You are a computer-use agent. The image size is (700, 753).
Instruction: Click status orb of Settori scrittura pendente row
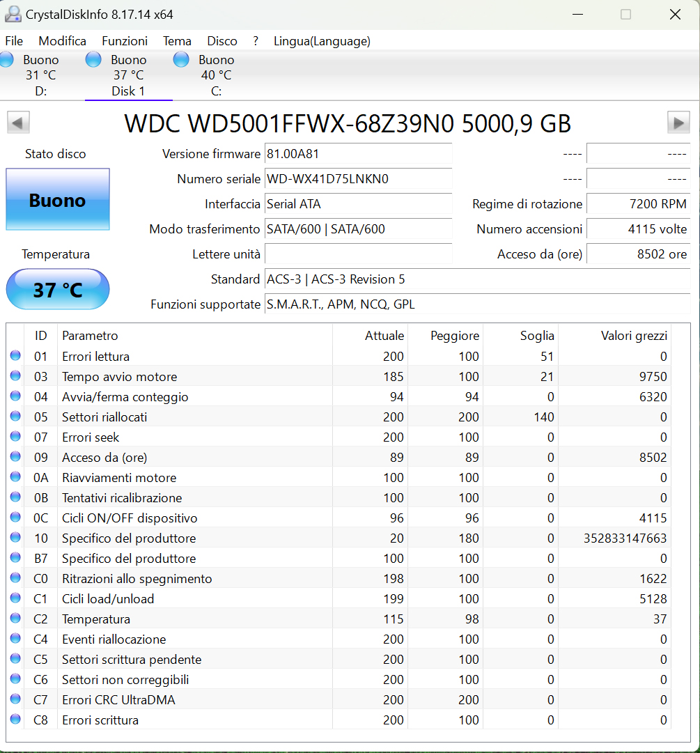click(x=15, y=658)
